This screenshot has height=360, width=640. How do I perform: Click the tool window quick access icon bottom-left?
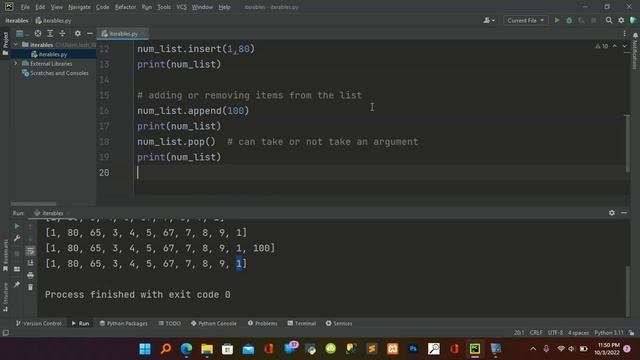(6, 333)
